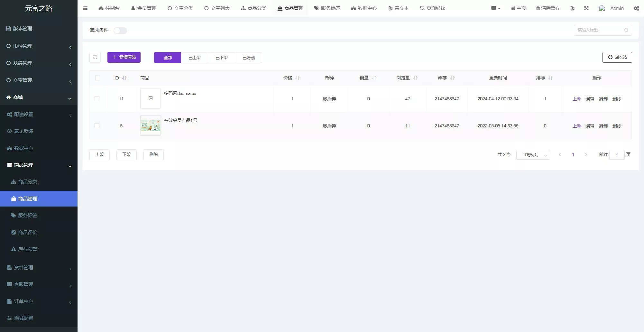Click the hamburger menu icon beside the logo
Viewport: 644px width, 332px height.
pyautogui.click(x=85, y=8)
